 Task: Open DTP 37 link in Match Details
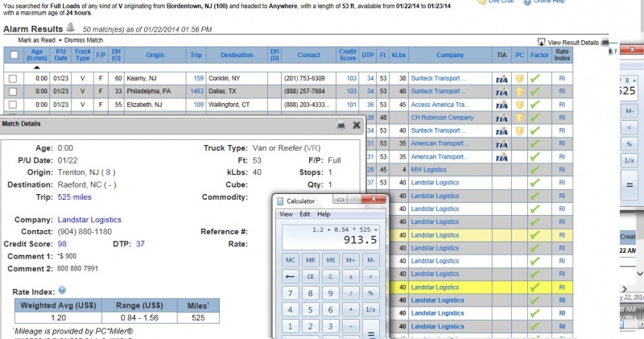140,244
